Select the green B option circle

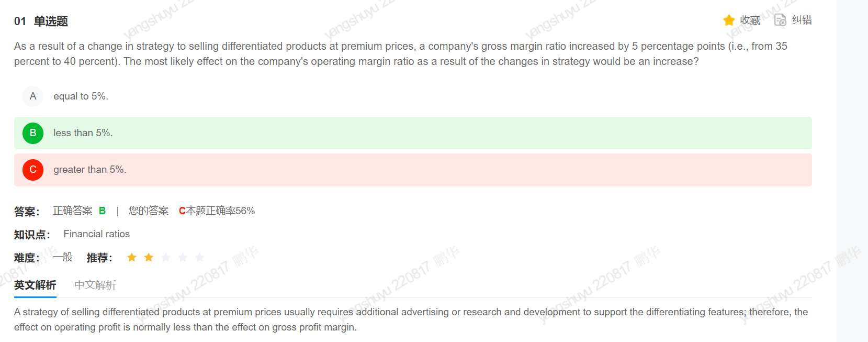point(33,133)
